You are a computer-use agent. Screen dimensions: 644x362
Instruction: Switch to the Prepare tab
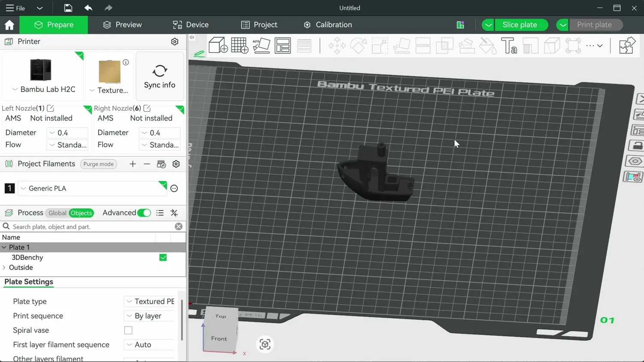point(54,25)
